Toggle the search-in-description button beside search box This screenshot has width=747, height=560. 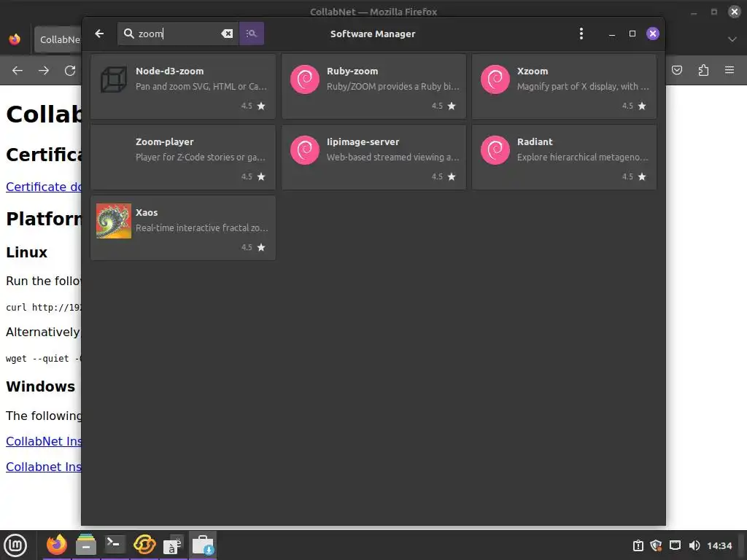(252, 34)
